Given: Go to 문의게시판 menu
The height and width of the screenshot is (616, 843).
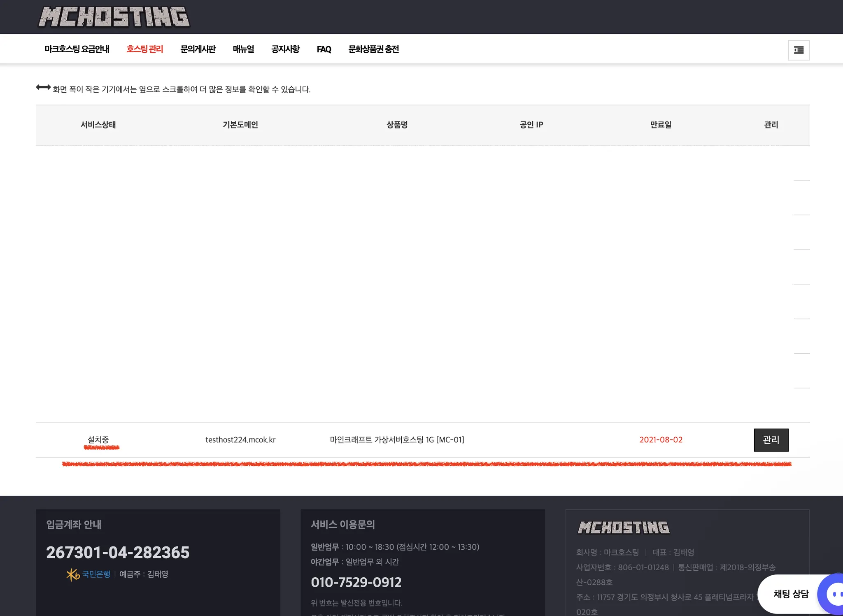Looking at the screenshot, I should 198,49.
